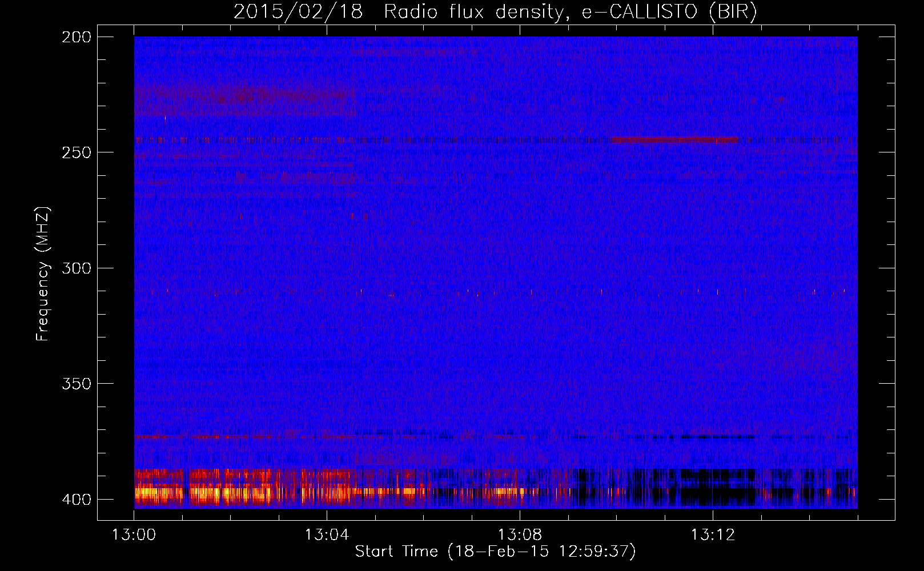This screenshot has width=924, height=571.
Task: Click the 400 frequency tick label
Action: click(x=77, y=500)
